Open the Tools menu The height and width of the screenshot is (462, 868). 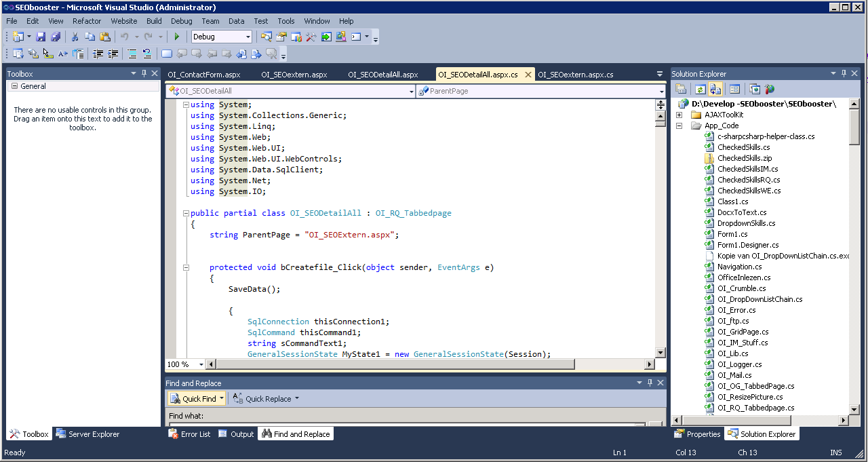click(286, 21)
